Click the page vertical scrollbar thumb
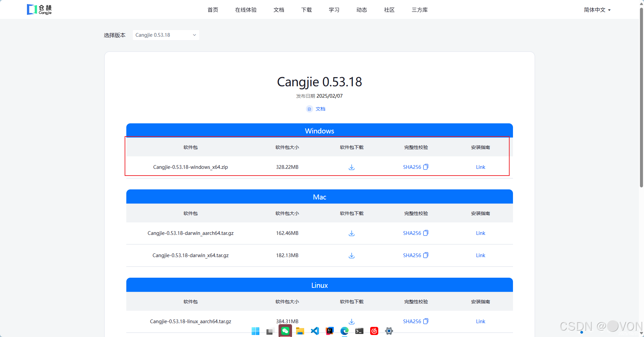The image size is (644, 337). coord(641,97)
